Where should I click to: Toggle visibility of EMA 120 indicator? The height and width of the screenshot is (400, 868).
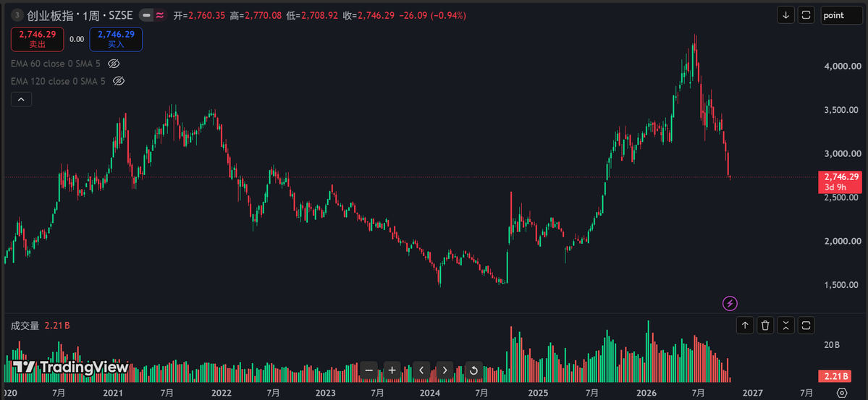[x=118, y=81]
